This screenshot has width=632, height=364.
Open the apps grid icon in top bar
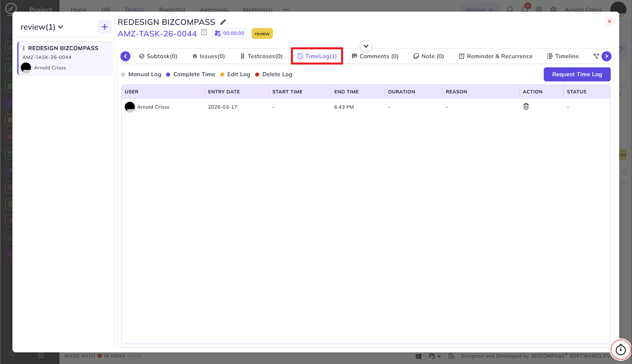(x=539, y=9)
